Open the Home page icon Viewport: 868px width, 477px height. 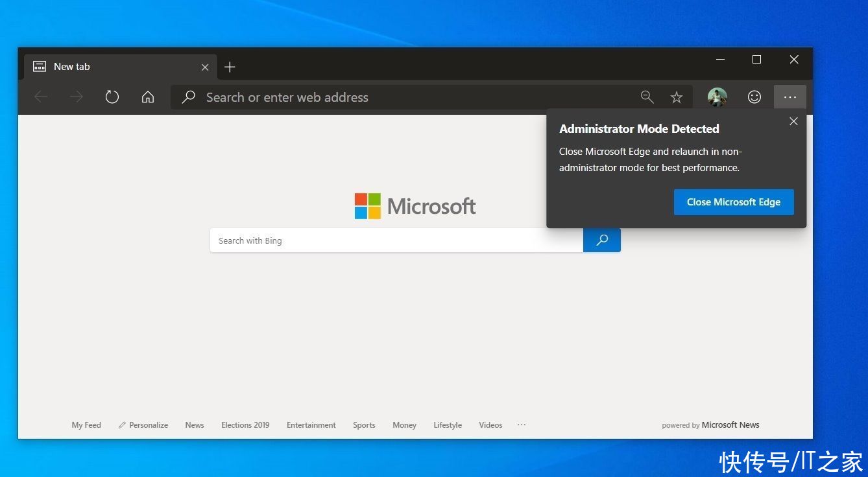tap(148, 97)
